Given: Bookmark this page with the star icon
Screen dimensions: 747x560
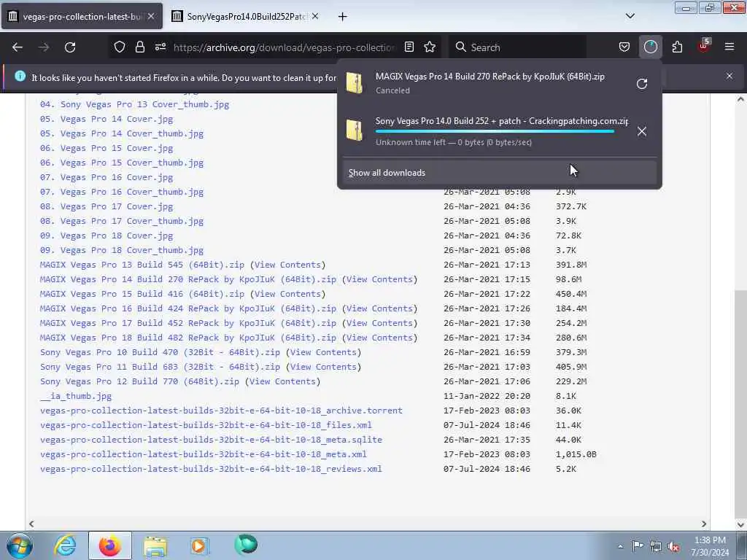Looking at the screenshot, I should click(430, 47).
